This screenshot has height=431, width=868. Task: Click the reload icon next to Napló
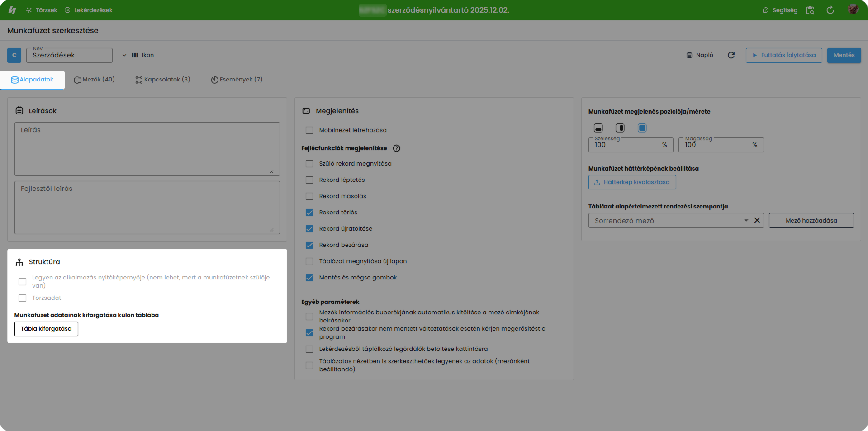(731, 55)
